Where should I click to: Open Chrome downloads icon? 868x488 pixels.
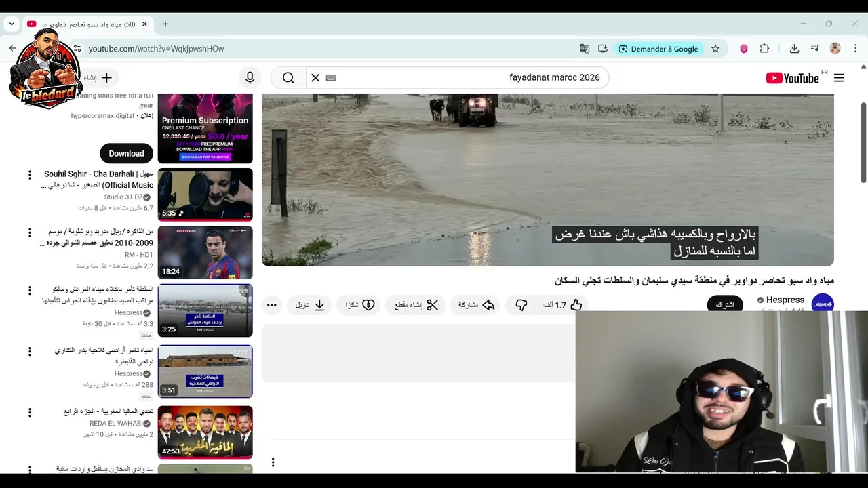tap(795, 49)
